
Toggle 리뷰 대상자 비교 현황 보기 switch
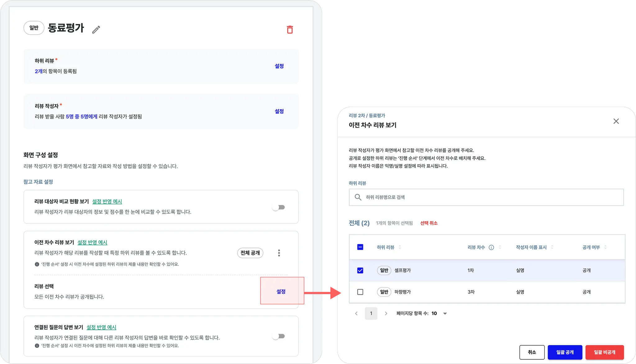279,207
